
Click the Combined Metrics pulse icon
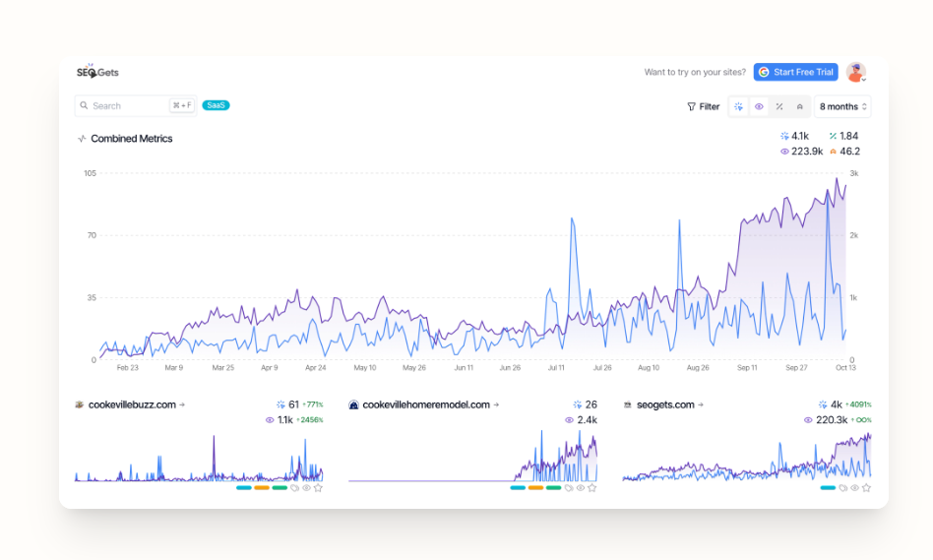pos(82,139)
